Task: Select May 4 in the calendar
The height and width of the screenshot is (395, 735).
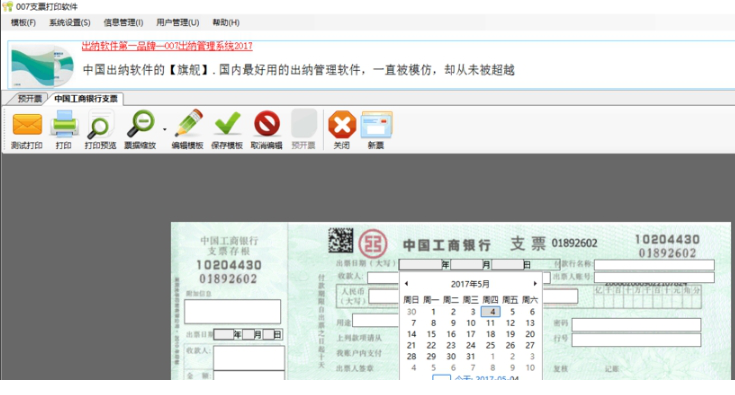Action: pos(491,312)
